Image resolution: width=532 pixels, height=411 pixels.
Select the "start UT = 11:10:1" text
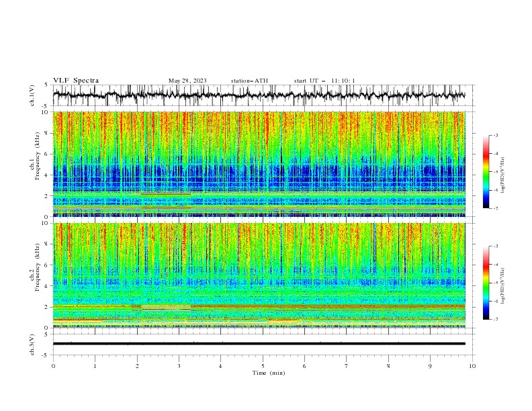point(324,81)
